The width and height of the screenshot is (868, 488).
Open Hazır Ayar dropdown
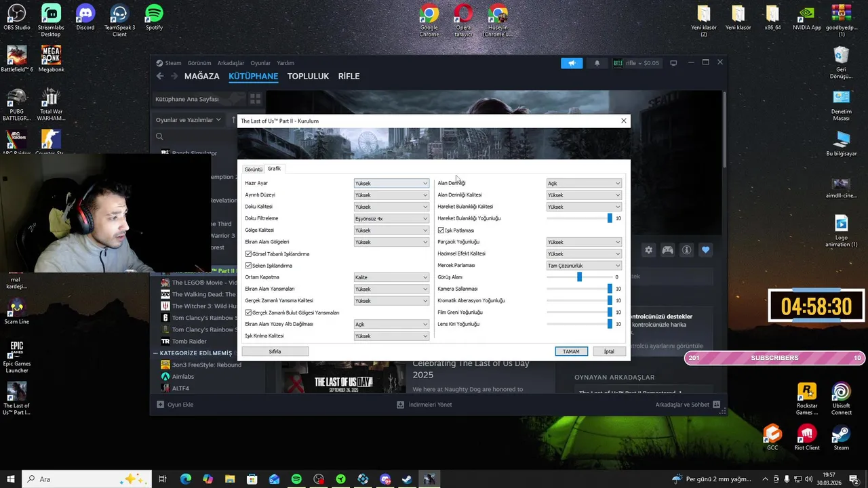point(391,183)
